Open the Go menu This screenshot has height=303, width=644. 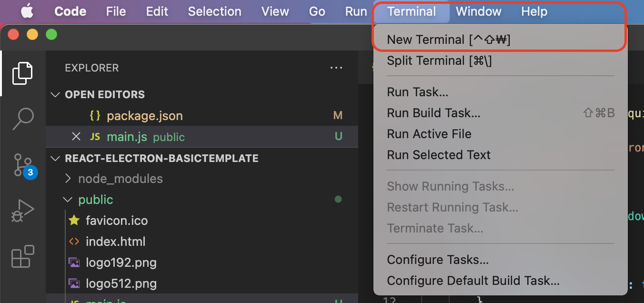(x=317, y=11)
